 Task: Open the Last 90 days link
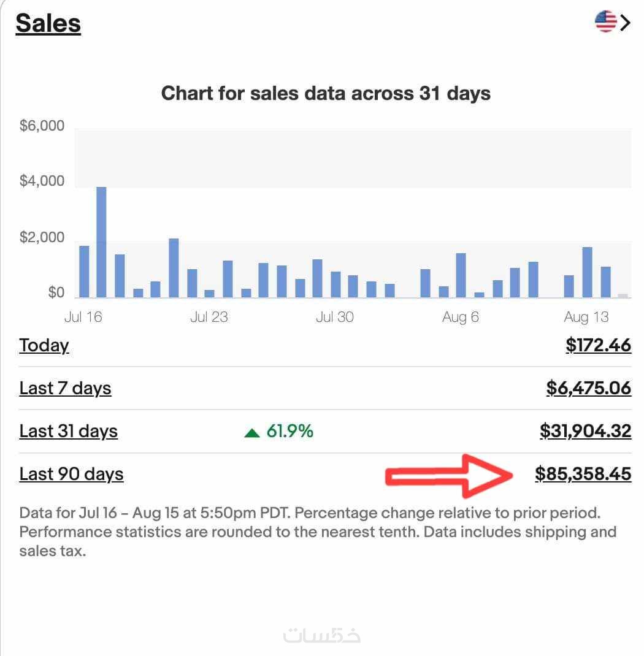pyautogui.click(x=71, y=474)
